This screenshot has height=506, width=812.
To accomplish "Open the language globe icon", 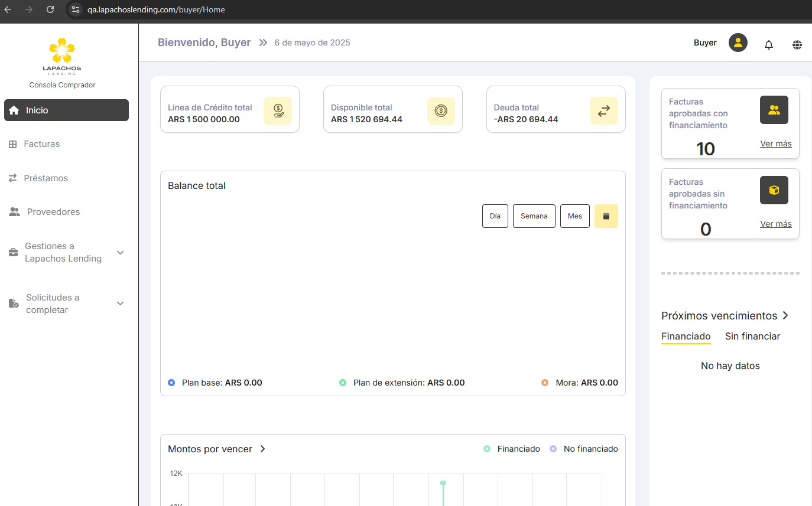I will coord(797,45).
